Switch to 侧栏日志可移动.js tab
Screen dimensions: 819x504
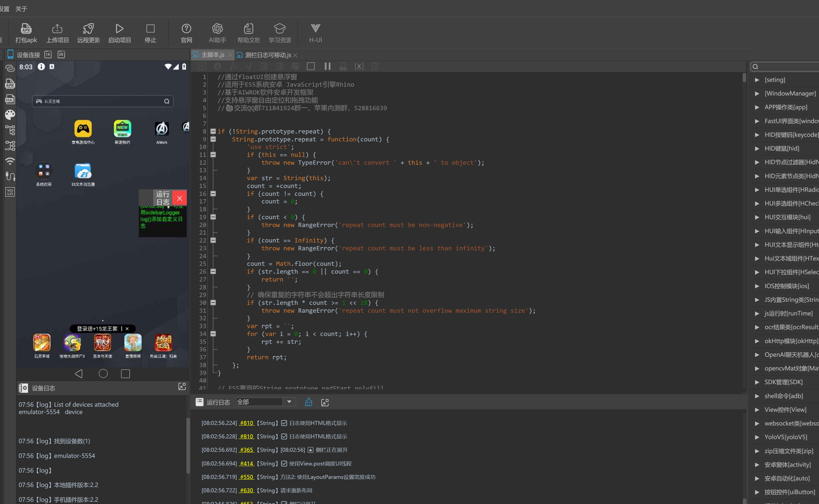[x=268, y=55]
